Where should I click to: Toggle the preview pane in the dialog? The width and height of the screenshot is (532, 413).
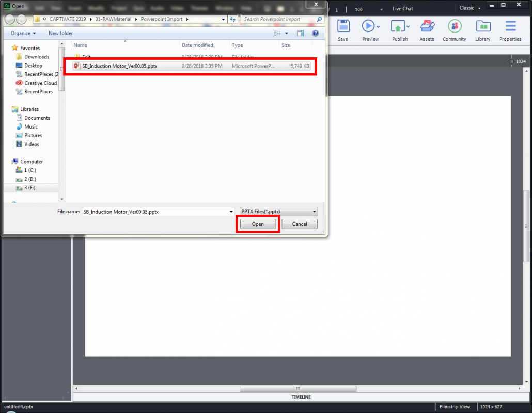[x=300, y=33]
